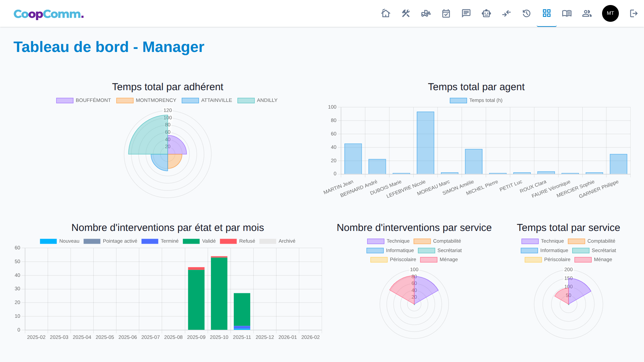The width and height of the screenshot is (644, 362).
Task: Open the calendar checkmark icon
Action: pos(446,13)
